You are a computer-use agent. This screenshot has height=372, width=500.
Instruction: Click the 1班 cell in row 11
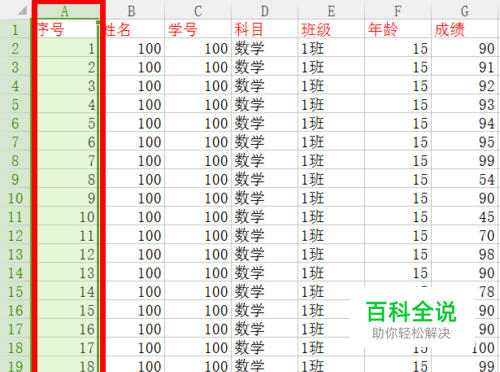[x=331, y=217]
